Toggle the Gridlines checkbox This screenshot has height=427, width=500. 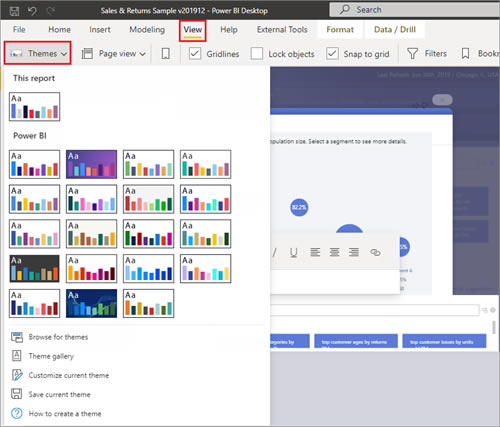[195, 54]
